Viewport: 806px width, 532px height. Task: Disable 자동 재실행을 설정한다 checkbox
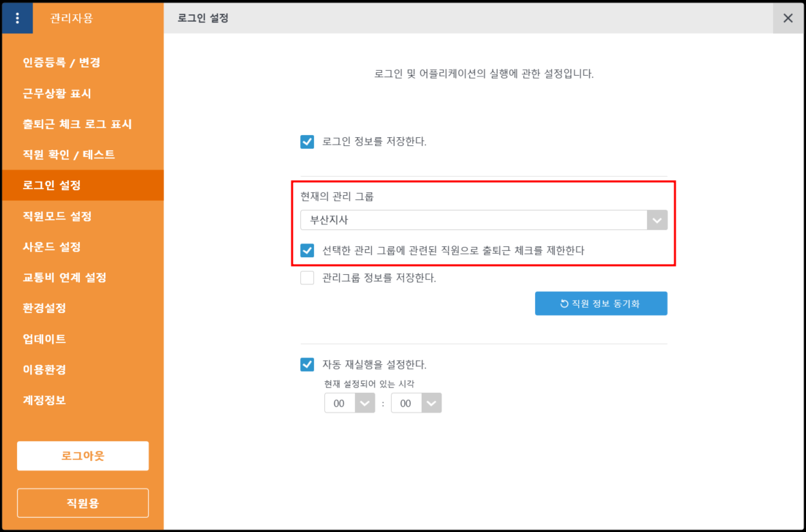[307, 364]
